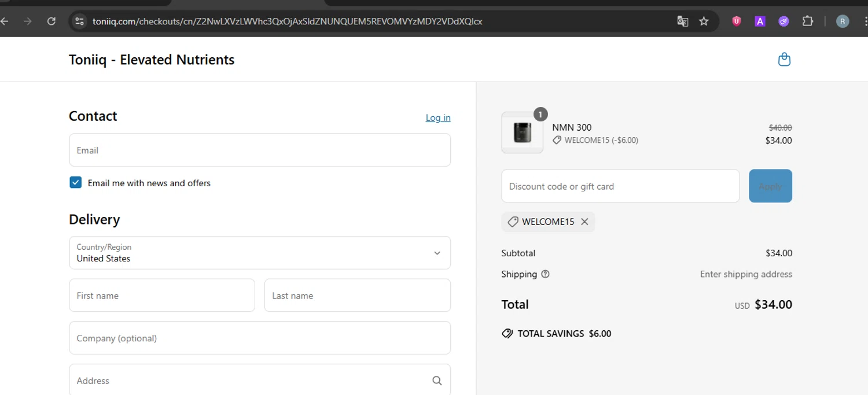
Task: Click the search icon in Address field
Action: coord(437,381)
